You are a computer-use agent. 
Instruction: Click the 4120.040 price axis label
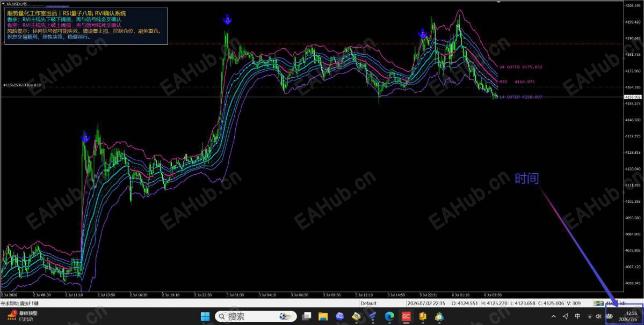[x=633, y=169]
